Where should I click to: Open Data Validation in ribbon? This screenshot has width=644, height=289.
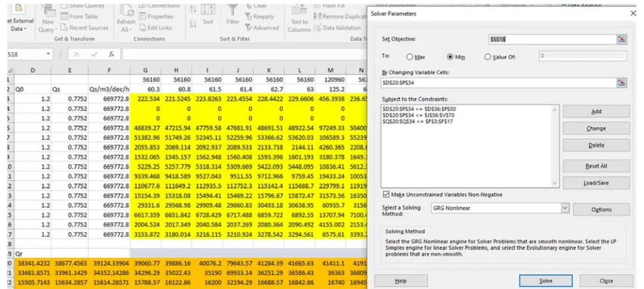tap(337, 28)
